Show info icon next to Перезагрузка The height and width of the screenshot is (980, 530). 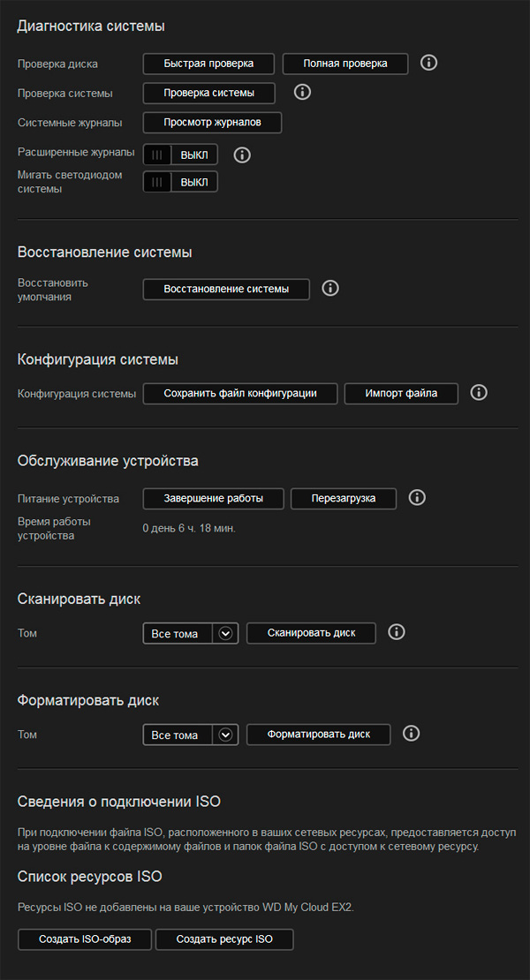[417, 498]
